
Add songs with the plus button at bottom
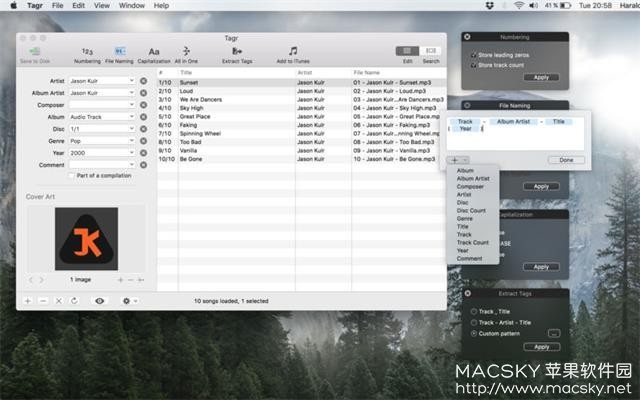point(28,301)
